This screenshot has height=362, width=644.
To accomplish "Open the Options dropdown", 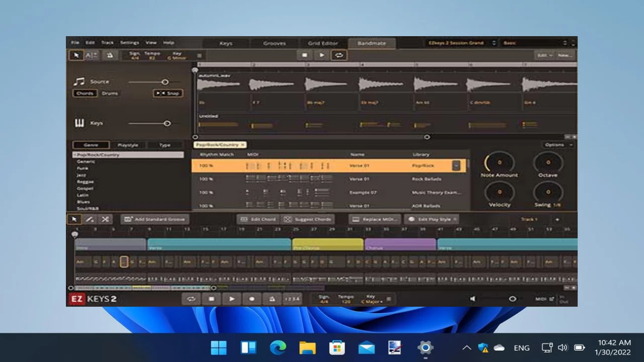I will click(x=558, y=145).
